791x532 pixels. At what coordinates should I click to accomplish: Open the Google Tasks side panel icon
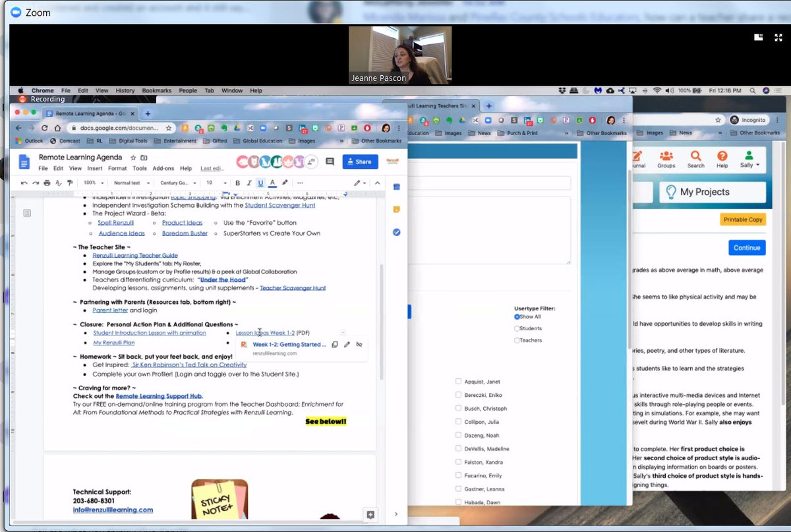click(x=396, y=232)
